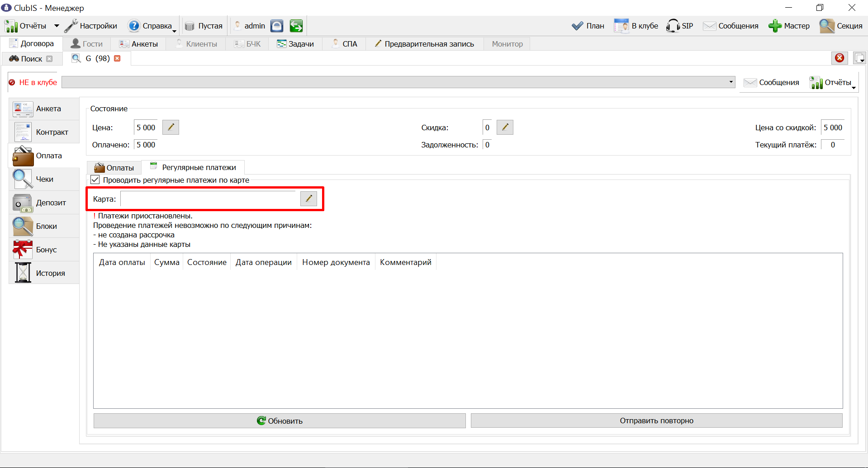The height and width of the screenshot is (468, 868).
Task: Close the G (98) tab
Action: (117, 58)
